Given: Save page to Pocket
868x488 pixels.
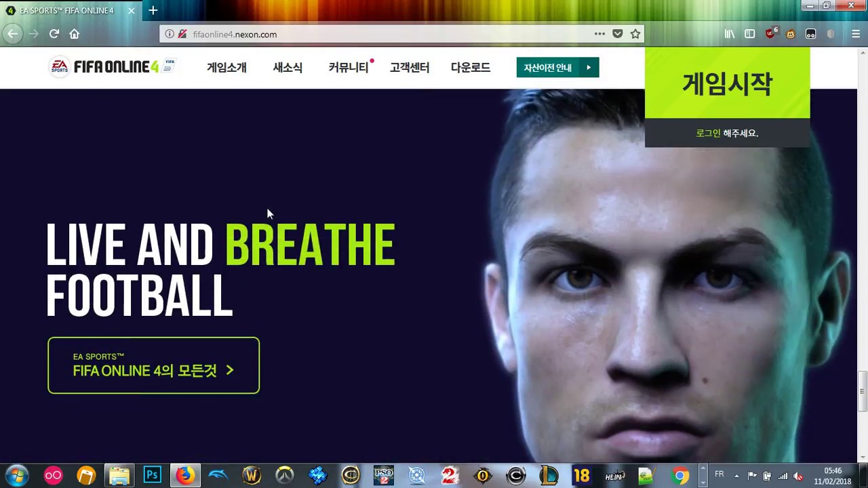Looking at the screenshot, I should pyautogui.click(x=617, y=34).
